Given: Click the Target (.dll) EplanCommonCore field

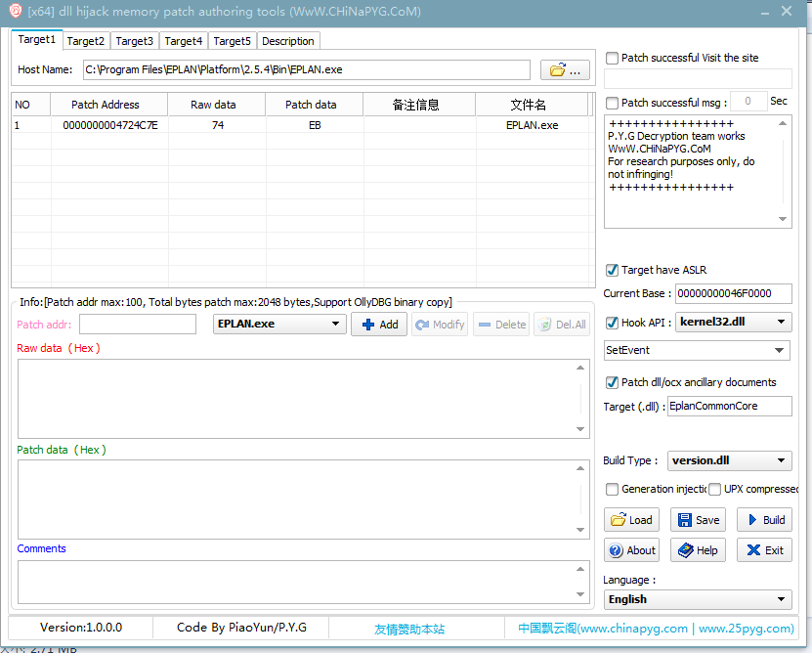Looking at the screenshot, I should coord(730,407).
